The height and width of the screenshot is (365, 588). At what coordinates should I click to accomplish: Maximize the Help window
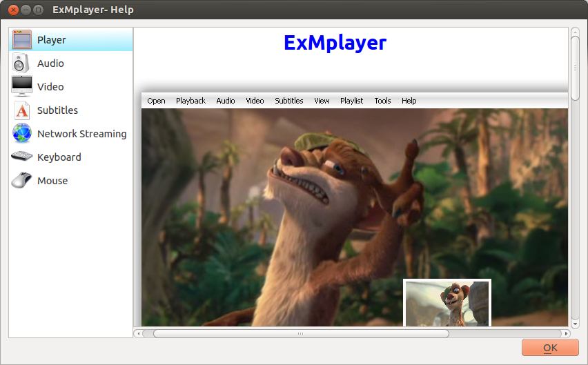tap(38, 10)
